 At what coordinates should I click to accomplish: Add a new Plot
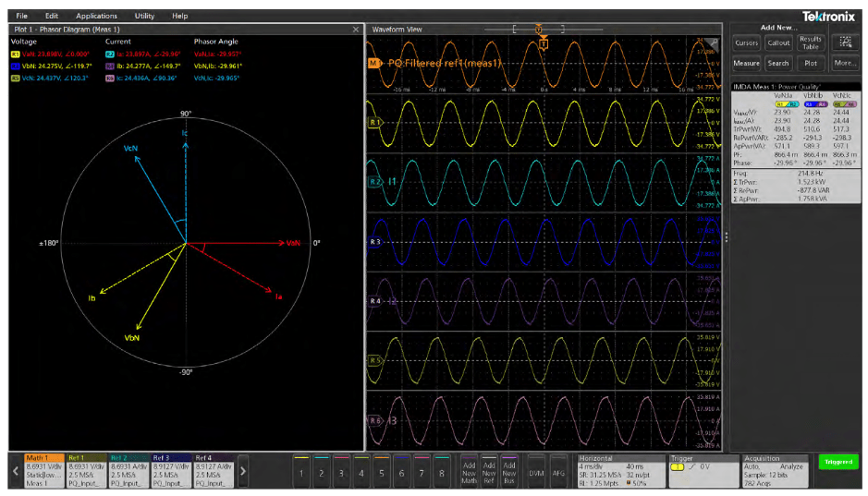[x=811, y=64]
